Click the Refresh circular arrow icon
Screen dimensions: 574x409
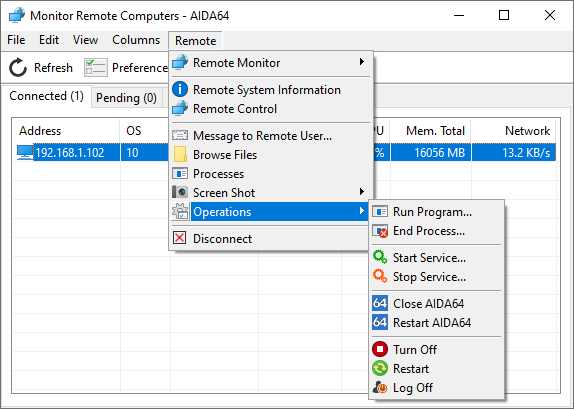click(18, 68)
